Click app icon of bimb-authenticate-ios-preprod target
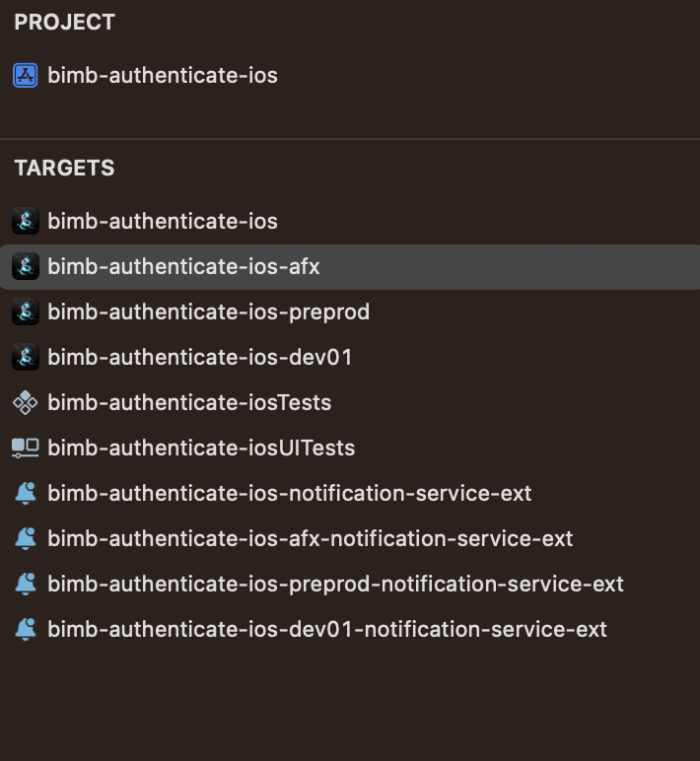This screenshot has height=761, width=700. (x=26, y=311)
